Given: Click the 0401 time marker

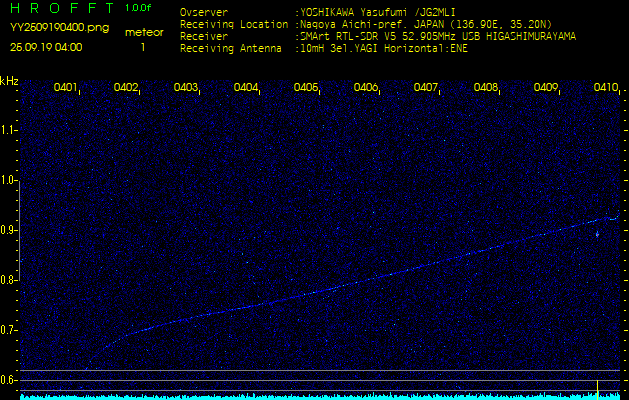Looking at the screenshot, I should [66, 88].
